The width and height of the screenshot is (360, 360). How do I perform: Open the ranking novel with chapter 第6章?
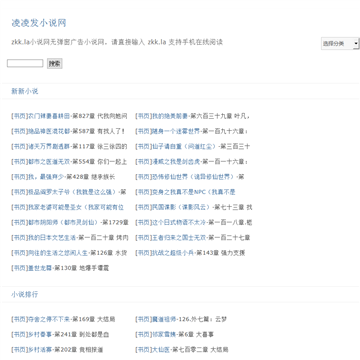coord(164,334)
